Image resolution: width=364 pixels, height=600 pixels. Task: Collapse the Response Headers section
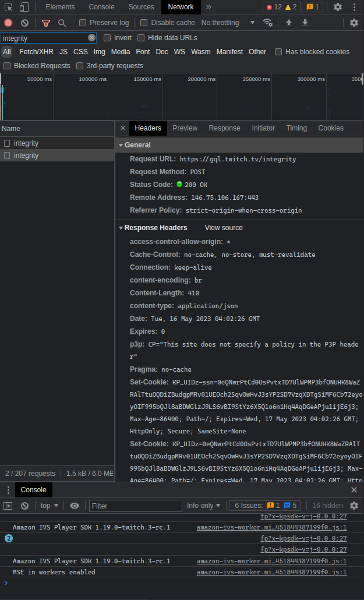point(121,228)
